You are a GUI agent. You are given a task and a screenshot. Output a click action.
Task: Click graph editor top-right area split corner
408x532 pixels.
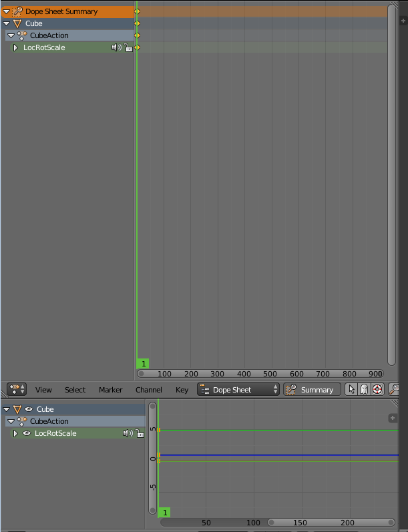coord(394,403)
